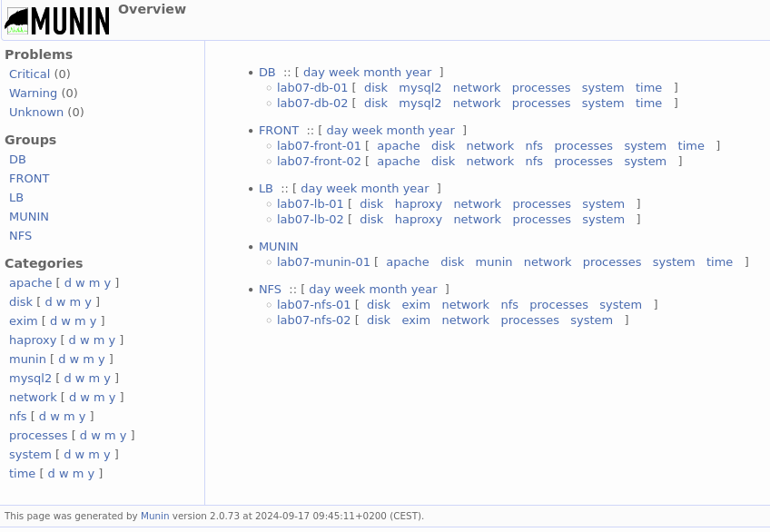This screenshot has height=532, width=770.
Task: Open time graphs for lab07-munin-01
Action: (719, 262)
